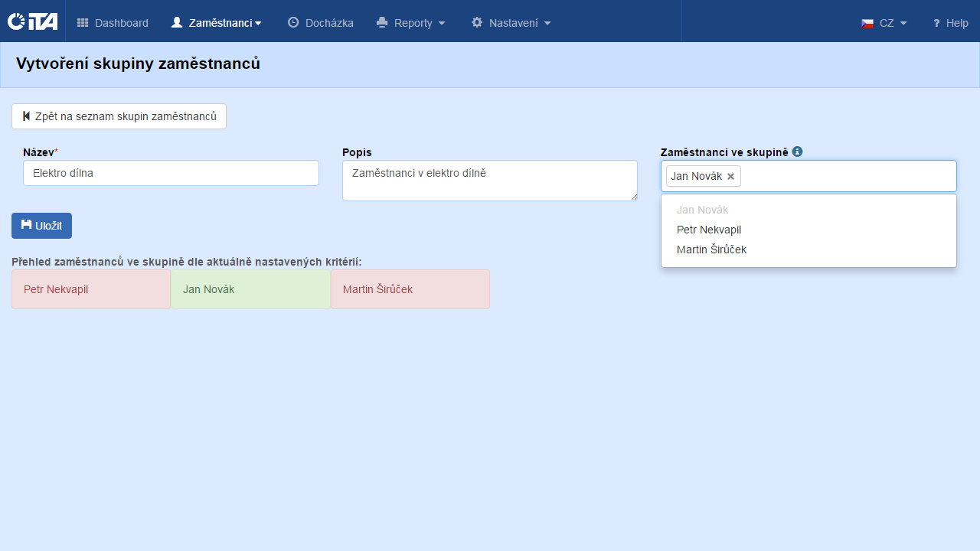980x551 pixels.
Task: Click the red Petr Nekvapil employee card
Action: tap(91, 289)
